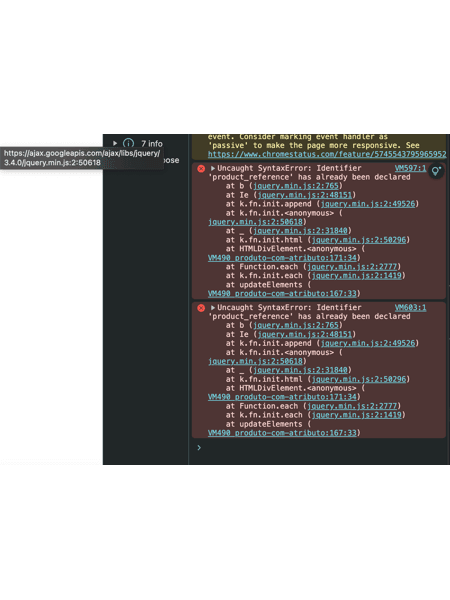This screenshot has height=600, width=450.
Task: Open source link VM597:1
Action: click(410, 168)
